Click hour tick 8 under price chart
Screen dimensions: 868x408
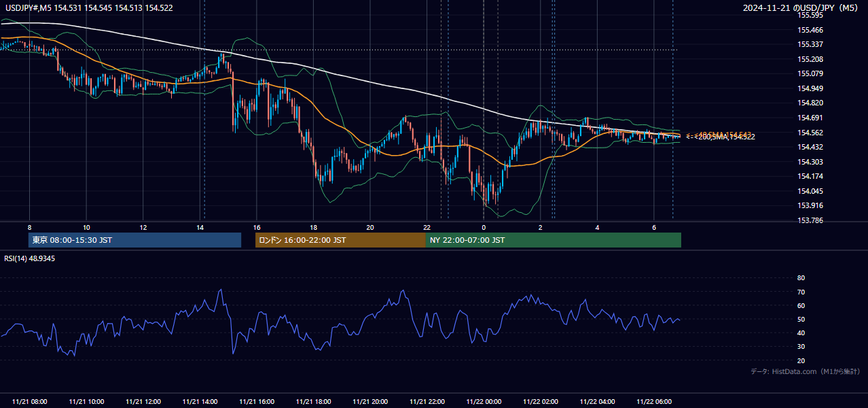click(x=29, y=227)
